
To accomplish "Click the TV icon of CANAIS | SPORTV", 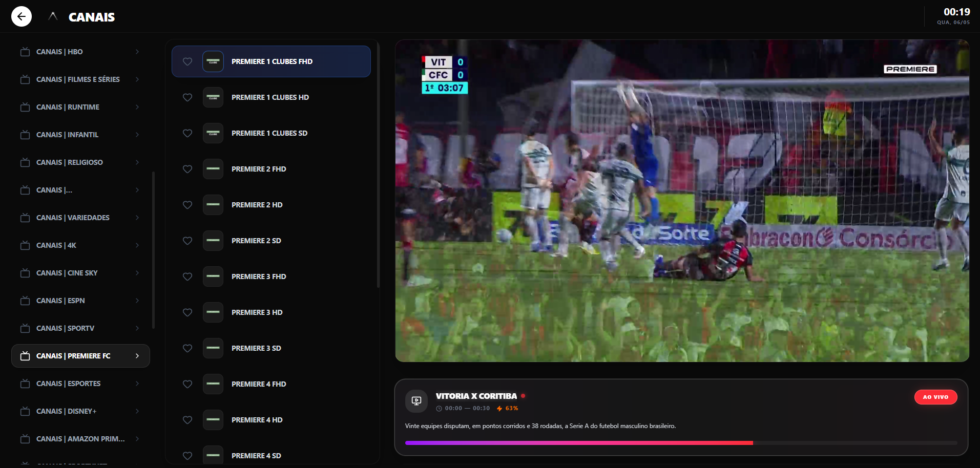I will (25, 328).
